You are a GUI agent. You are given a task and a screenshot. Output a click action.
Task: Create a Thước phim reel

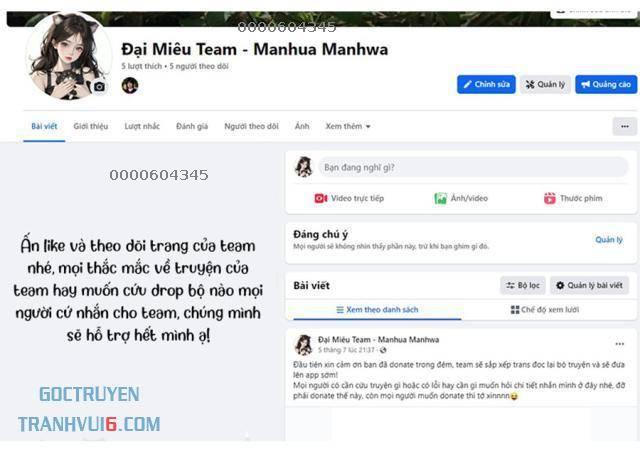(573, 198)
